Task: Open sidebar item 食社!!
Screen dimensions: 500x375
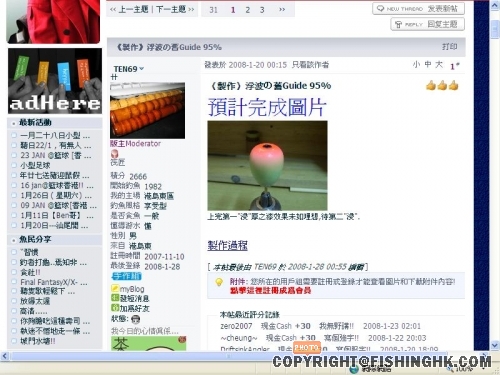Action: pos(30,272)
